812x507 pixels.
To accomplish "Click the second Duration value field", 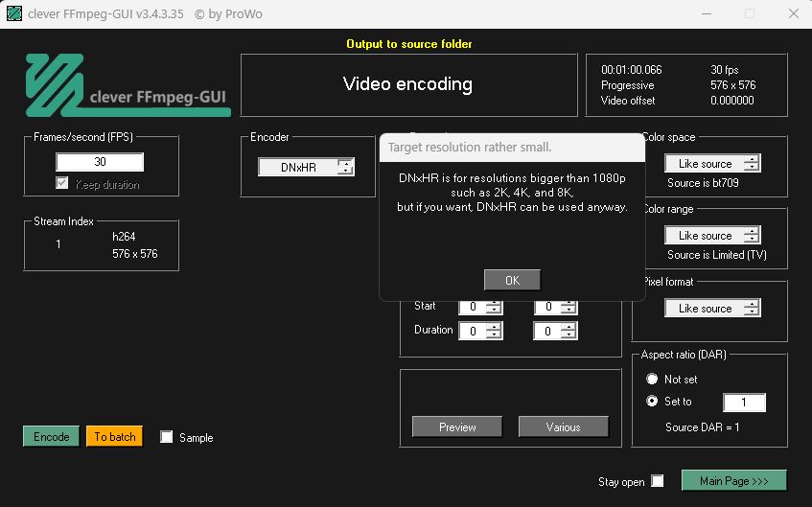I will click(547, 331).
